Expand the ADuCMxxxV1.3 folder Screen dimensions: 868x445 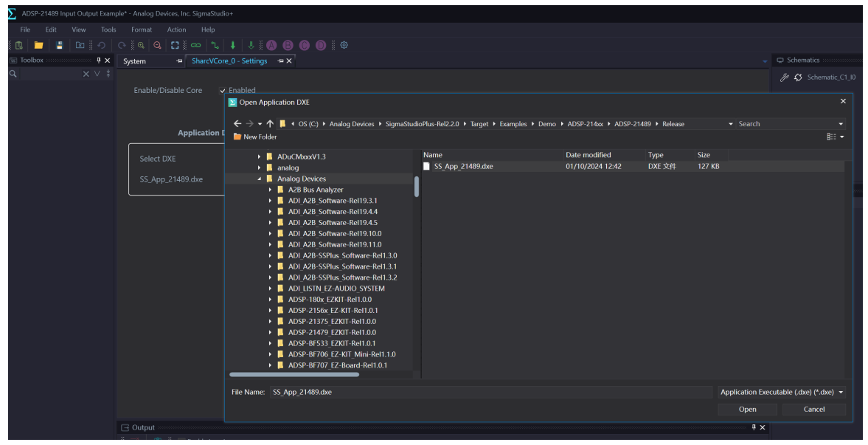[259, 157]
